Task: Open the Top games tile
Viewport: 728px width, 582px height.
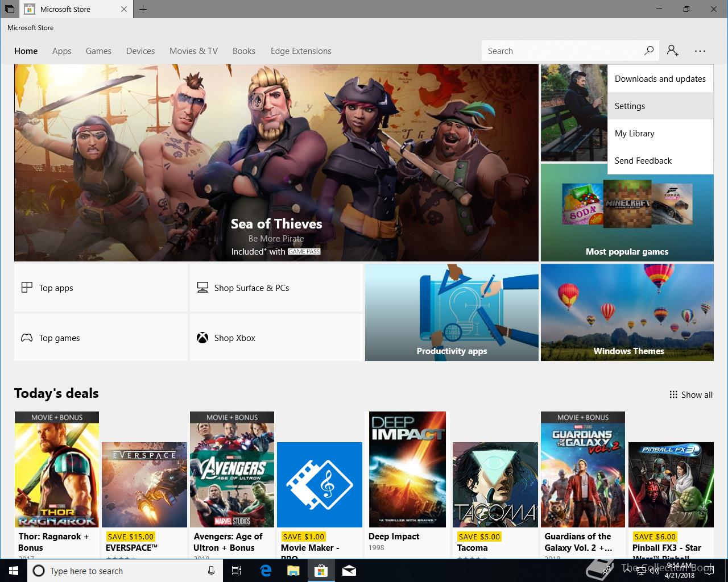Action: point(101,338)
